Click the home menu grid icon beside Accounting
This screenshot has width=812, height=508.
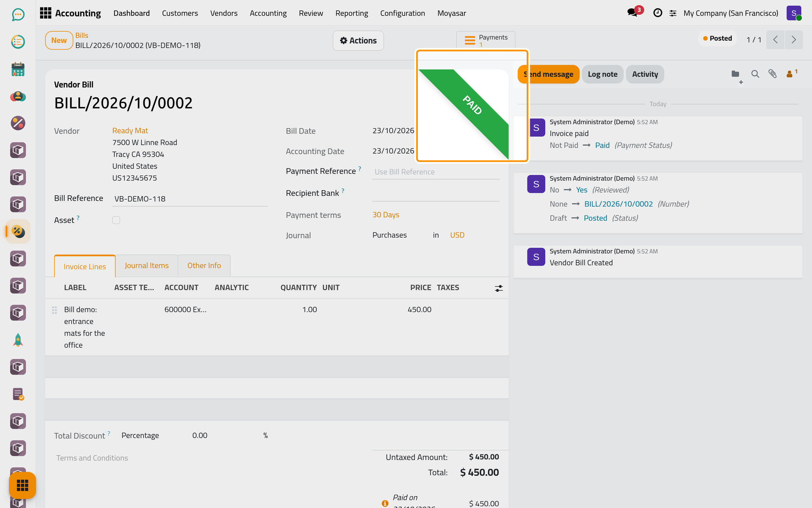tap(45, 13)
